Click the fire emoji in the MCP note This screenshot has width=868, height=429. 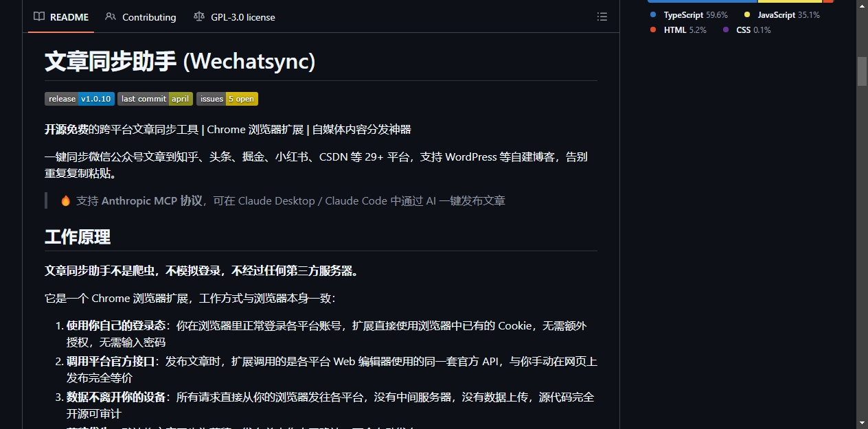(66, 200)
